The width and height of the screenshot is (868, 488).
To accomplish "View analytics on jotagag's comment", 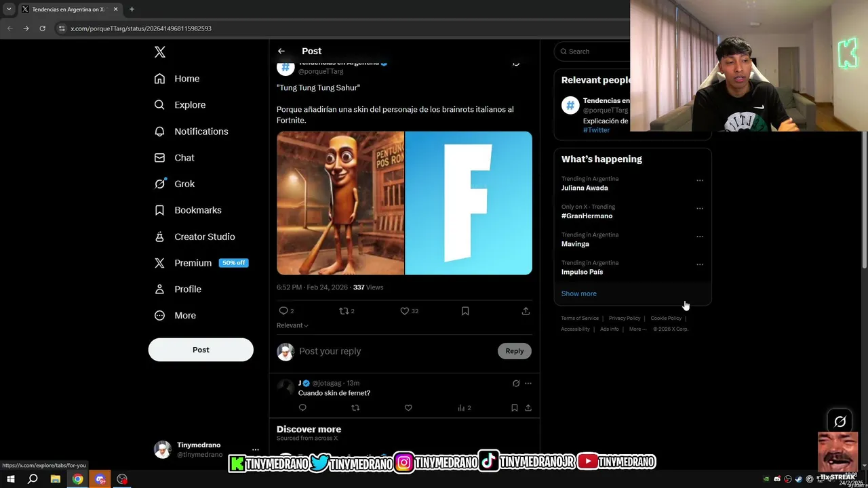I will click(x=465, y=407).
